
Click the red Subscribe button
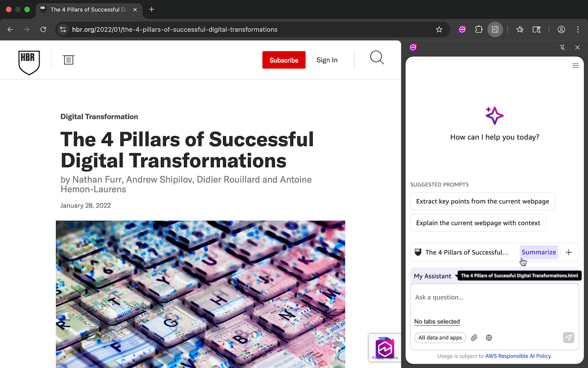[x=284, y=60]
